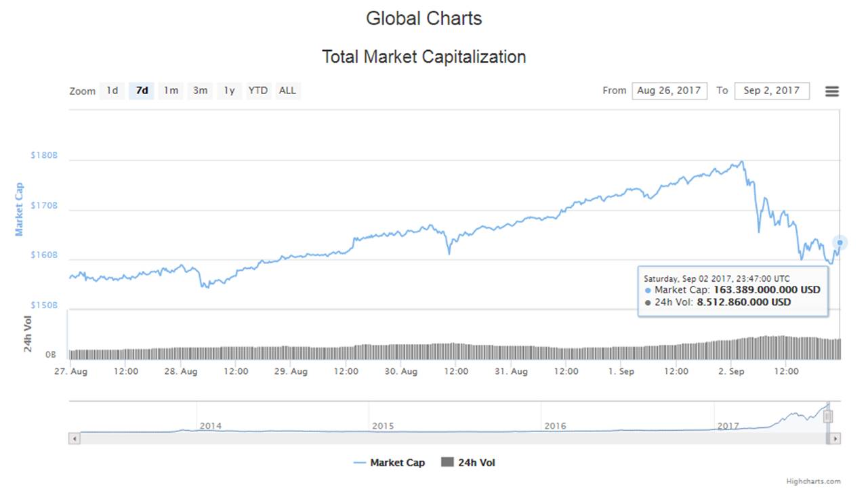The width and height of the screenshot is (868, 491).
Task: Choose the 3m zoom range
Action: [x=200, y=91]
